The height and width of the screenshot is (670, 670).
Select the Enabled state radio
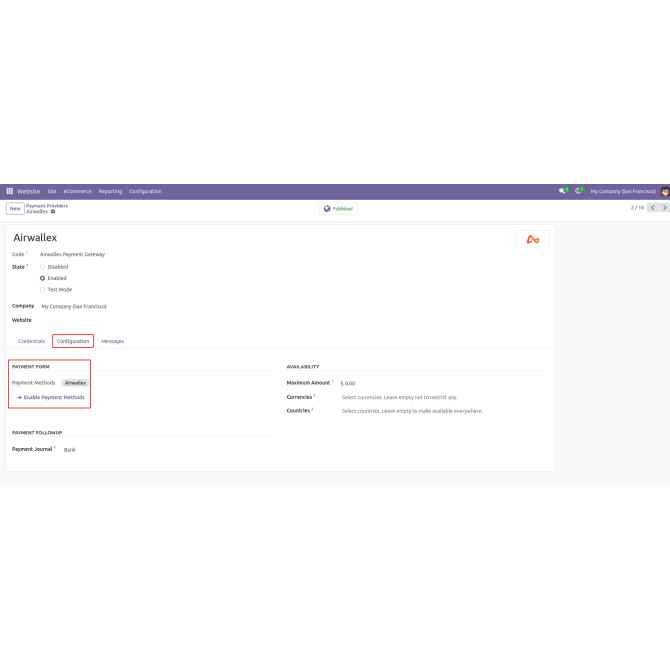point(42,278)
